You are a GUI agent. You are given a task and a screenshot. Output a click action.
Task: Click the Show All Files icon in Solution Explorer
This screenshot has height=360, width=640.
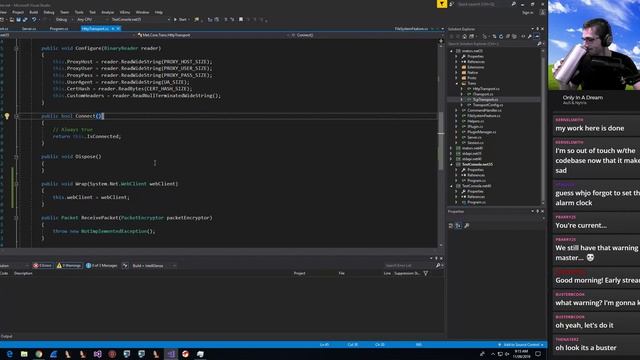pos(515,37)
